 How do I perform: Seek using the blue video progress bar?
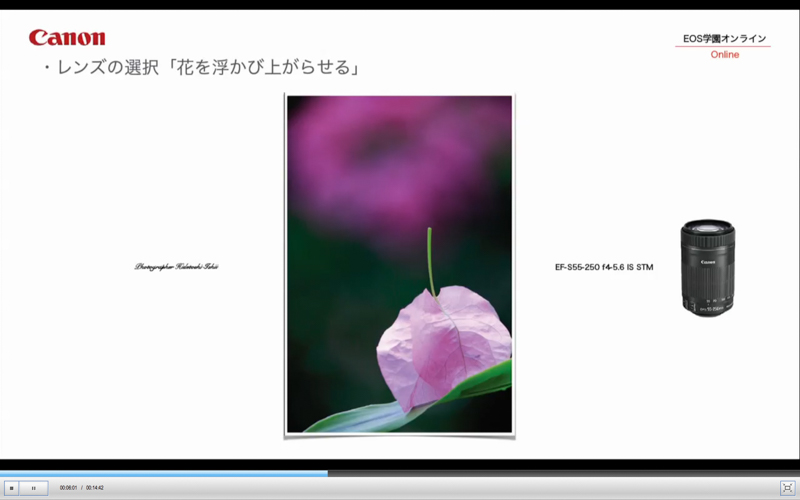click(400, 473)
